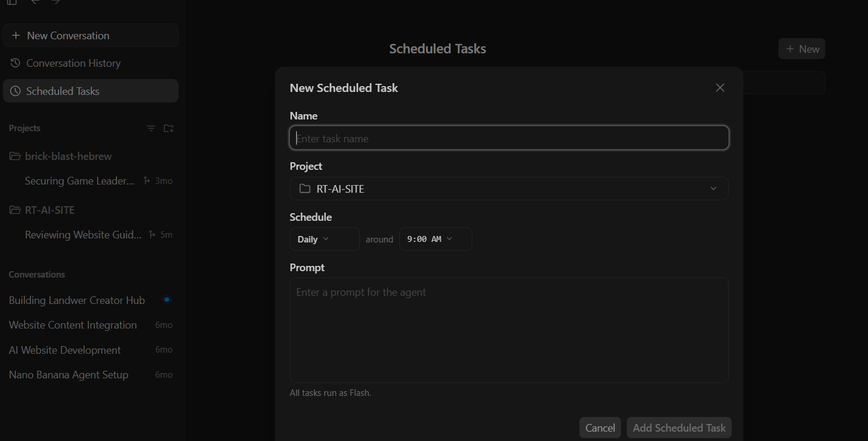868x441 pixels.
Task: Click the branch icon beside 3mo
Action: [x=146, y=181]
